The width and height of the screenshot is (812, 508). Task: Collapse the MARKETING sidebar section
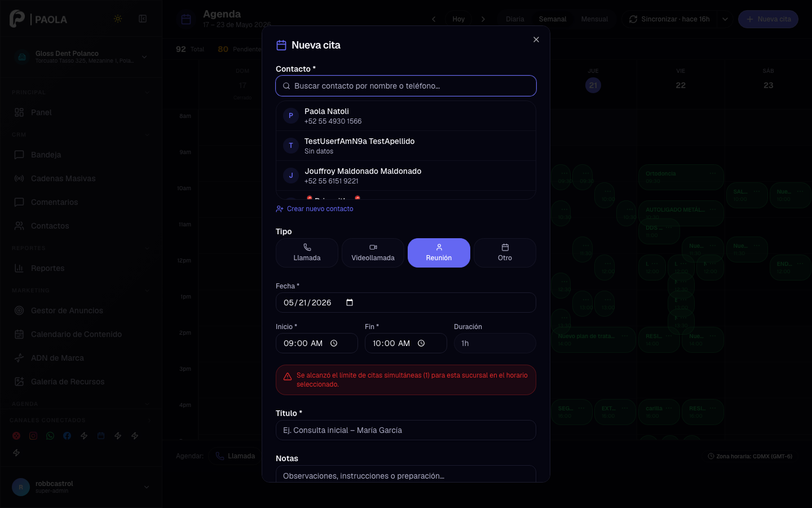147,291
